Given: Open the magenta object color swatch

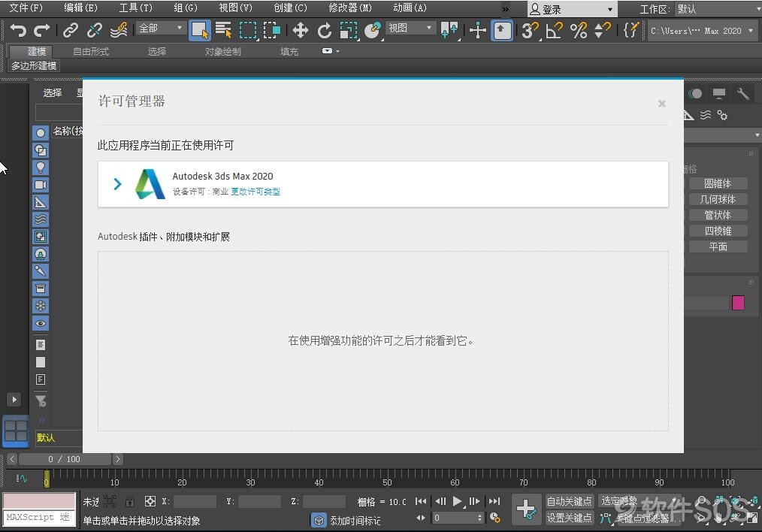Looking at the screenshot, I should [738, 303].
